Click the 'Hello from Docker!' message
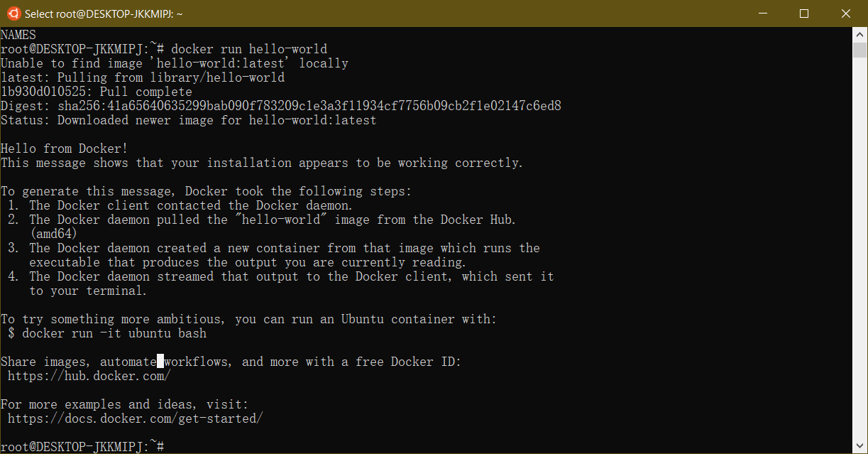The image size is (868, 454). (x=65, y=148)
